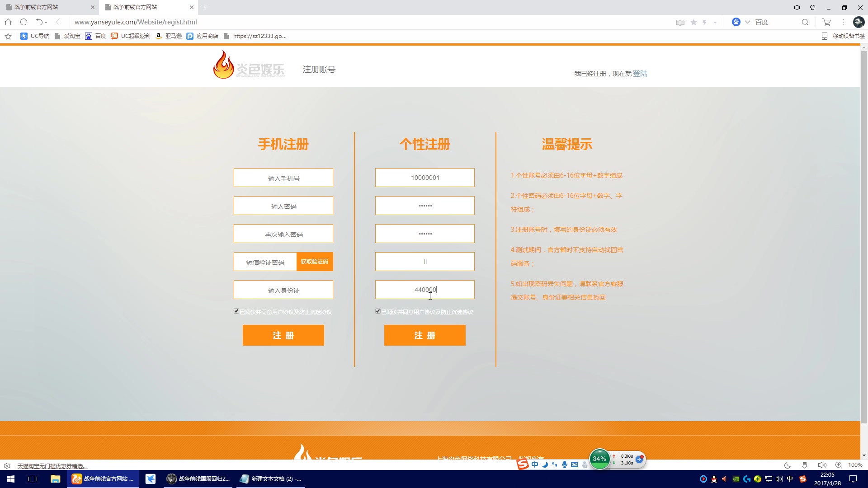This screenshot has height=488, width=868.
Task: Open Windows Task View
Action: pos(33,479)
